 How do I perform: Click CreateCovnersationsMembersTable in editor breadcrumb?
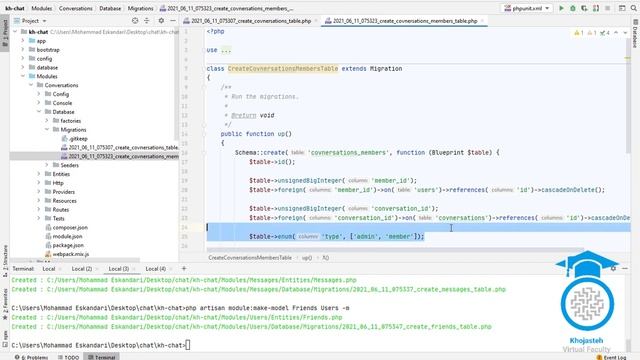(x=250, y=258)
